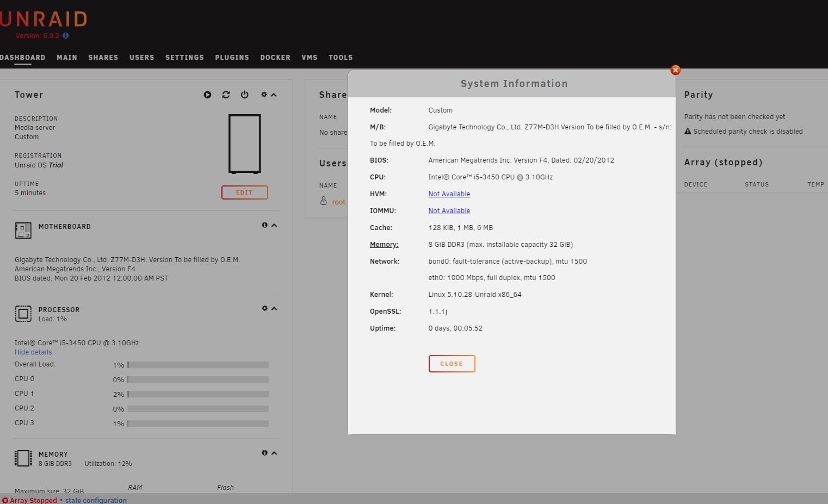Screen dimensions: 828x504
Task: Open the Shares tab
Action: (103, 58)
